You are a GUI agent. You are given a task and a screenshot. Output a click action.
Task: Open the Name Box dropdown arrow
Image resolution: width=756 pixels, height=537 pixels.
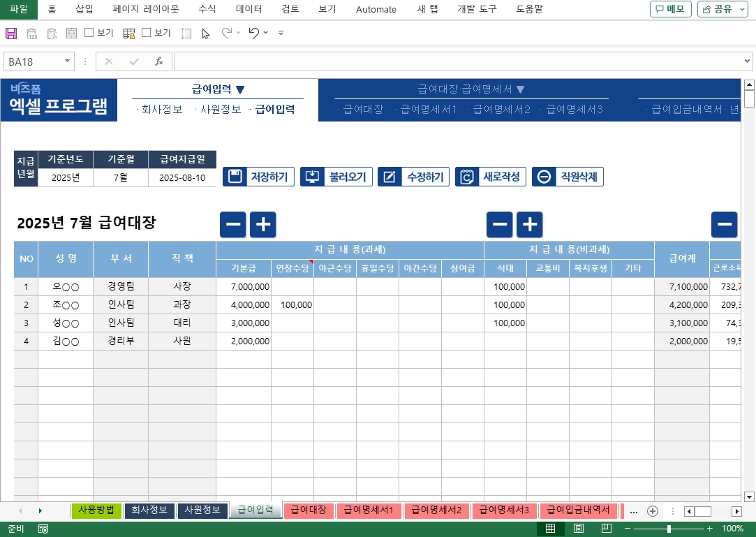(x=68, y=61)
